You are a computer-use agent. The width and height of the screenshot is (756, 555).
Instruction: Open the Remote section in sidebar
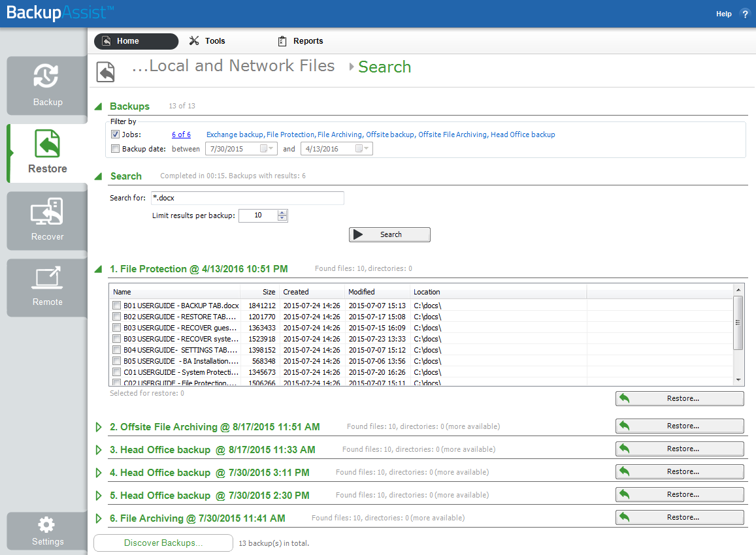[x=47, y=287]
